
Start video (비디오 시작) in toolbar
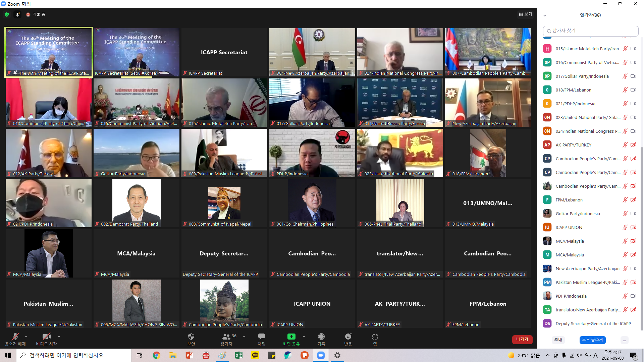click(46, 339)
